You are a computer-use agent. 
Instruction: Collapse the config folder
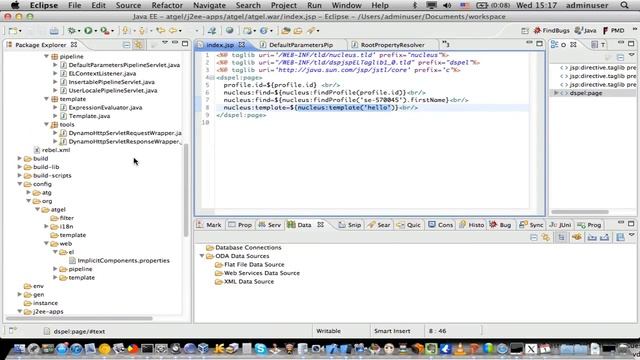click(19, 184)
